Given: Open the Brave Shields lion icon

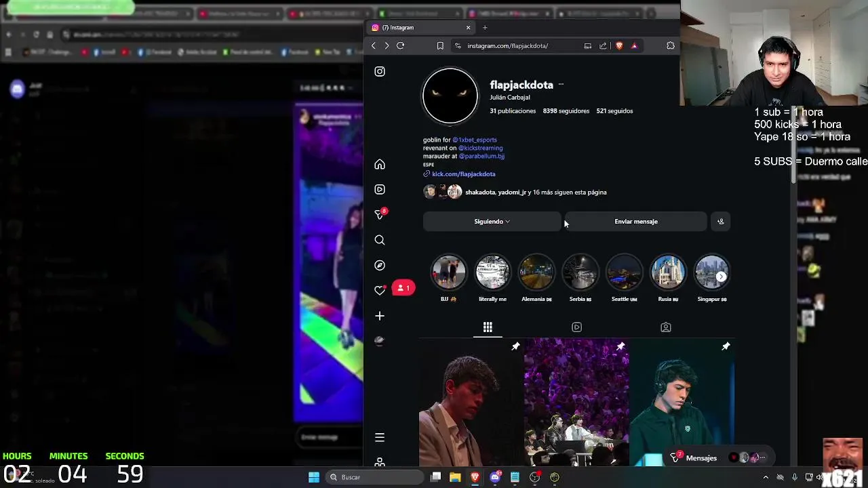Looking at the screenshot, I should click(x=618, y=45).
